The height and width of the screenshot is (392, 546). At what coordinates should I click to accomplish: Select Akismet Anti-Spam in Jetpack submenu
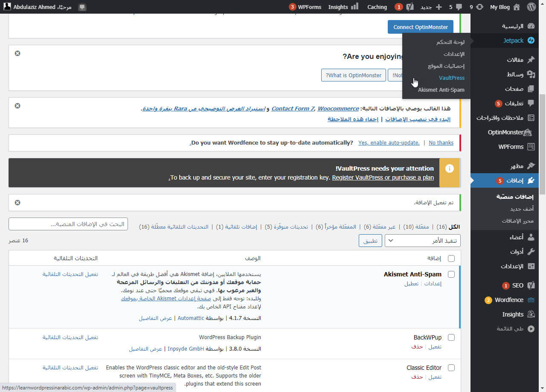pyautogui.click(x=441, y=90)
